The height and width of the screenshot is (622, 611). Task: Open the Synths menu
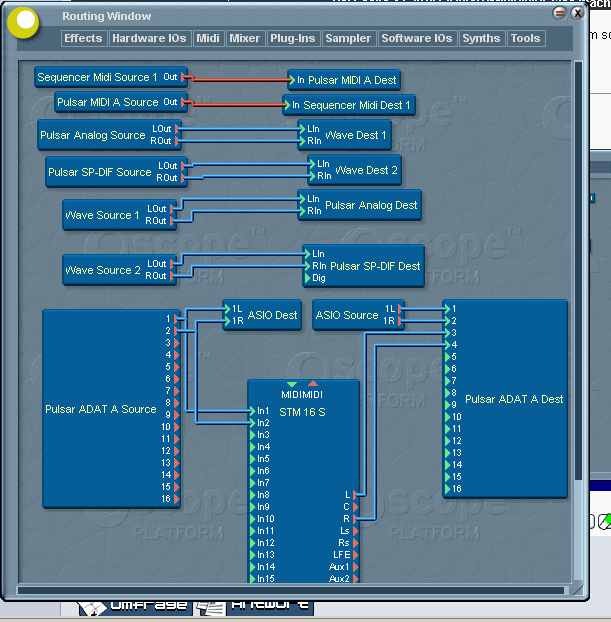(481, 38)
